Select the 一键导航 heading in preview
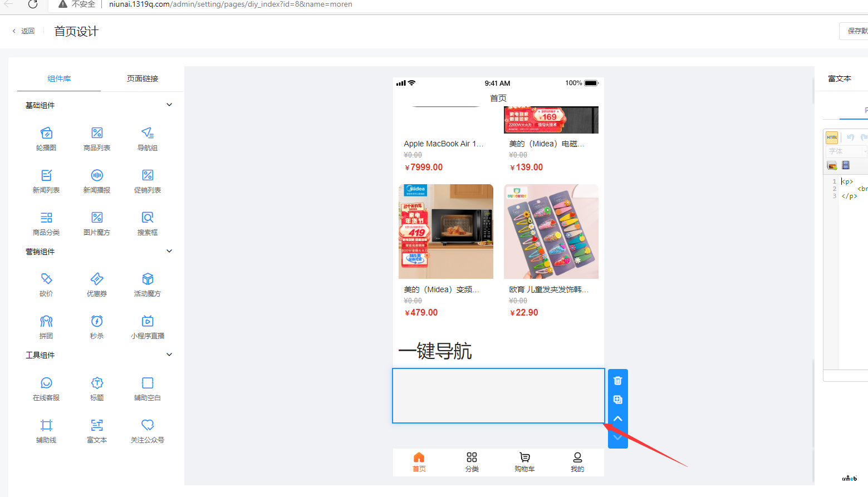The image size is (868, 497). 435,351
